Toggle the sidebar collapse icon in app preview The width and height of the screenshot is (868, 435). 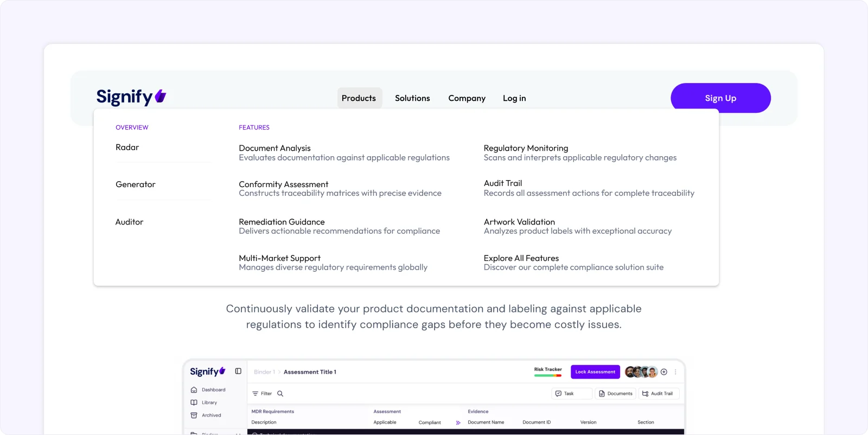pyautogui.click(x=238, y=371)
